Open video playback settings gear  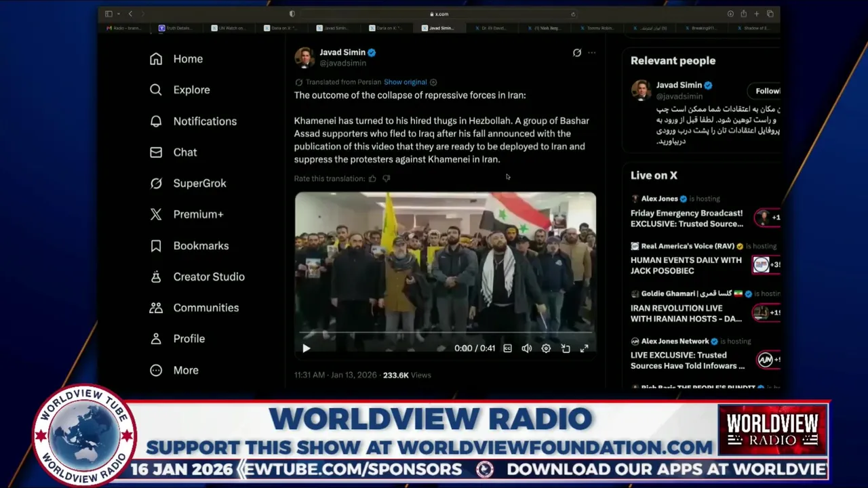tap(546, 348)
